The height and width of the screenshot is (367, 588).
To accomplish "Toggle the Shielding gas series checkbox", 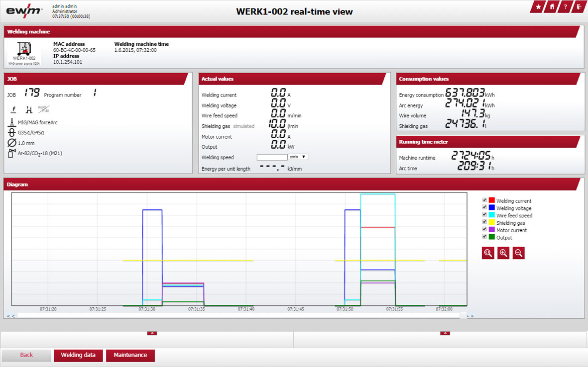I will [x=484, y=222].
